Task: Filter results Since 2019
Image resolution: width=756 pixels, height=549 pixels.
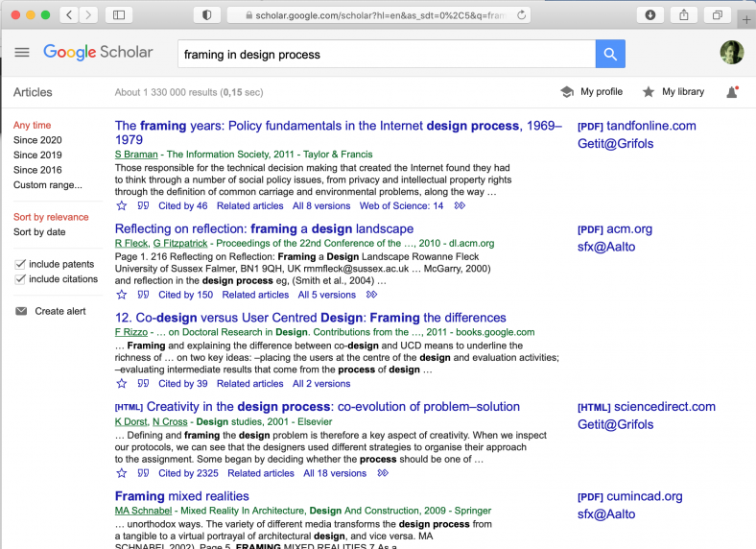Action: pyautogui.click(x=37, y=155)
